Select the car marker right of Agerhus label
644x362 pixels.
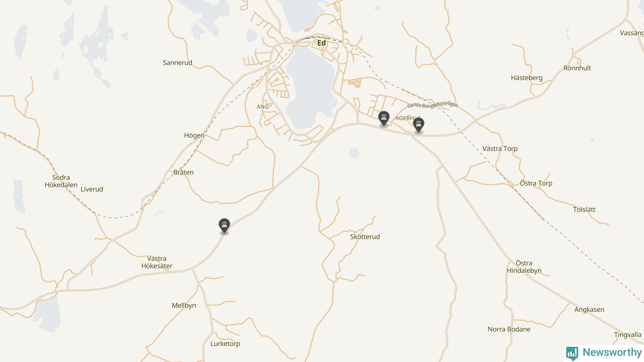418,125
